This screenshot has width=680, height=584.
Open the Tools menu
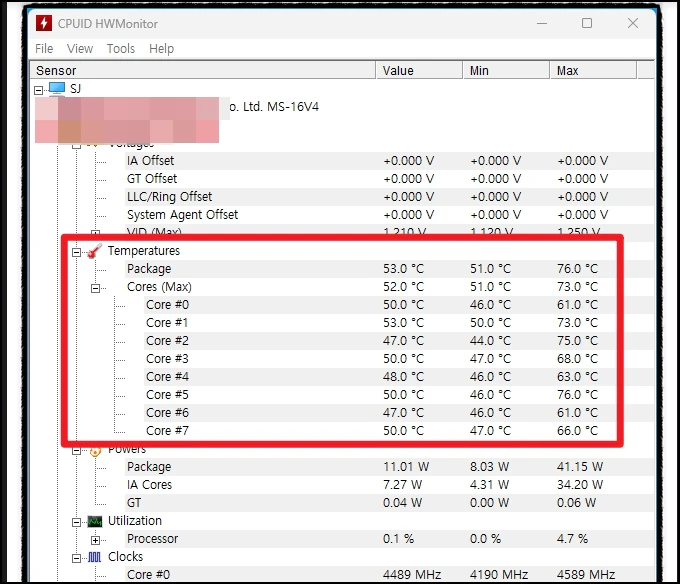(x=121, y=49)
